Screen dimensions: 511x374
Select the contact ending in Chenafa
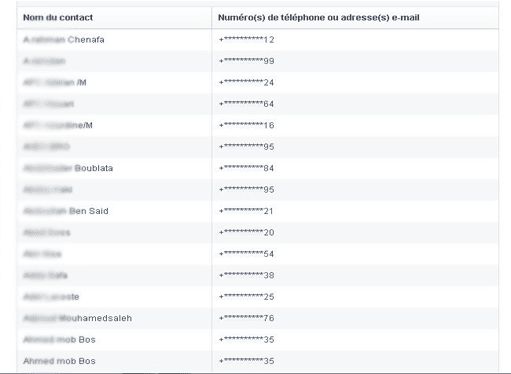tap(64, 40)
